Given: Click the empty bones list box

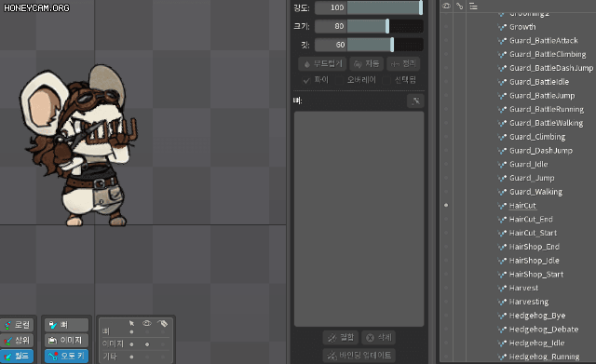Looking at the screenshot, I should click(x=359, y=219).
